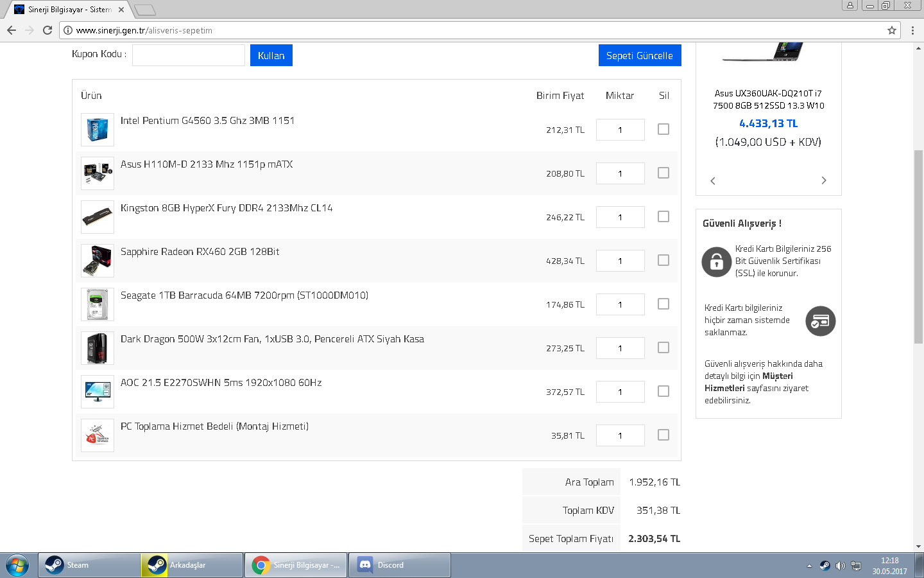Click the quantity field for Kingston HyperX Fury
The height and width of the screenshot is (578, 924).
[620, 217]
